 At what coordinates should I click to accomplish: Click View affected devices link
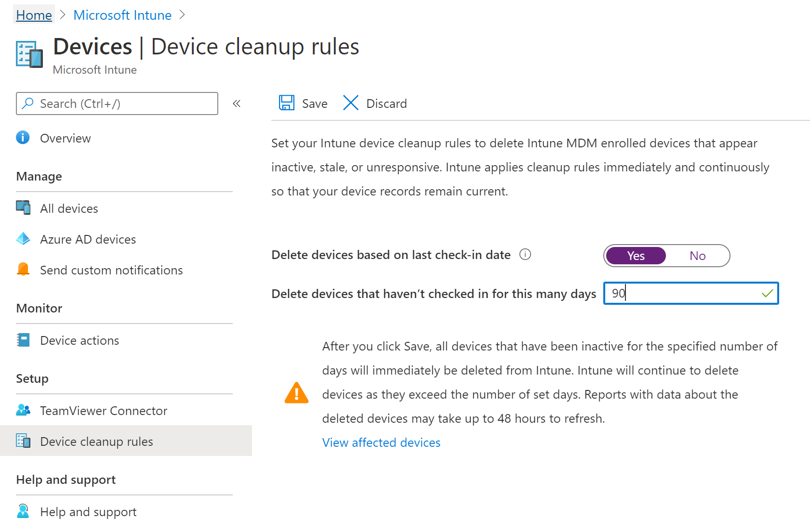pyautogui.click(x=381, y=442)
